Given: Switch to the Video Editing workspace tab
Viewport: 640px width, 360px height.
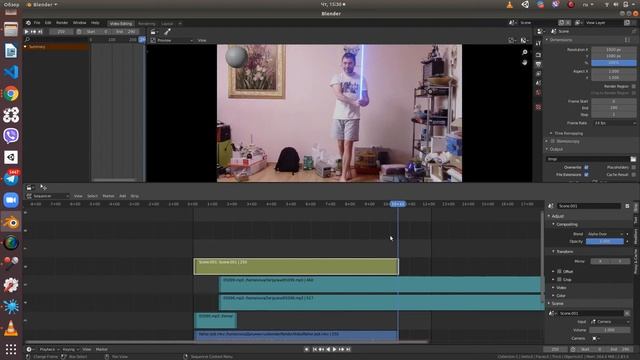Looking at the screenshot, I should coord(121,24).
